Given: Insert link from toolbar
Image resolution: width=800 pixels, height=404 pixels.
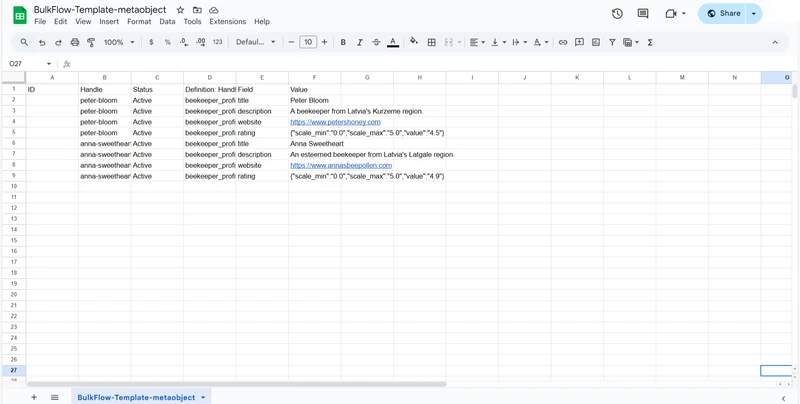Looking at the screenshot, I should (563, 42).
